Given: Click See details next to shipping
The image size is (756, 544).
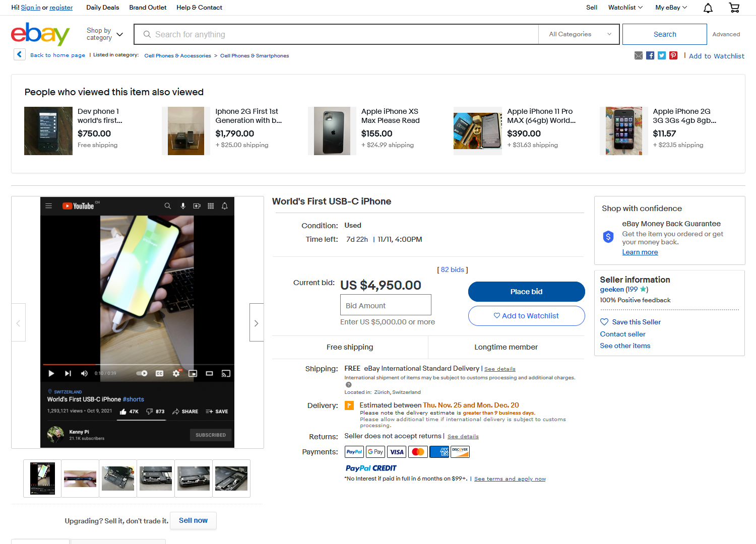Looking at the screenshot, I should pos(500,369).
